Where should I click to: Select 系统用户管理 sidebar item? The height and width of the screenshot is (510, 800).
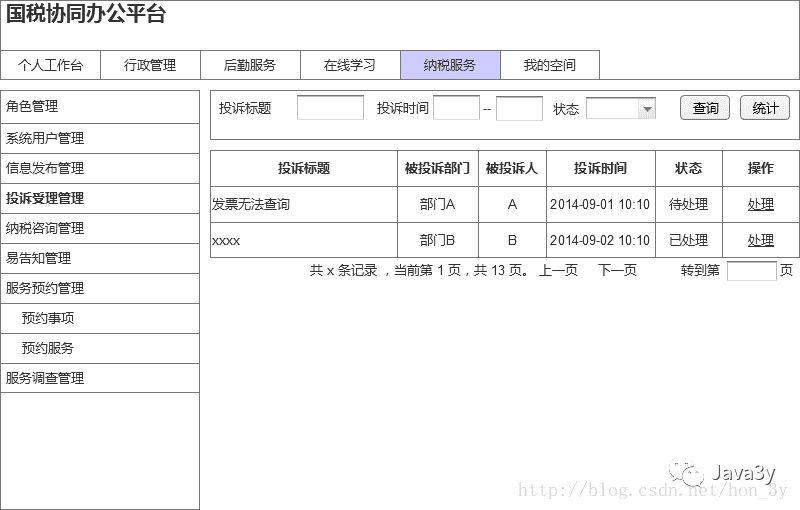coord(100,138)
